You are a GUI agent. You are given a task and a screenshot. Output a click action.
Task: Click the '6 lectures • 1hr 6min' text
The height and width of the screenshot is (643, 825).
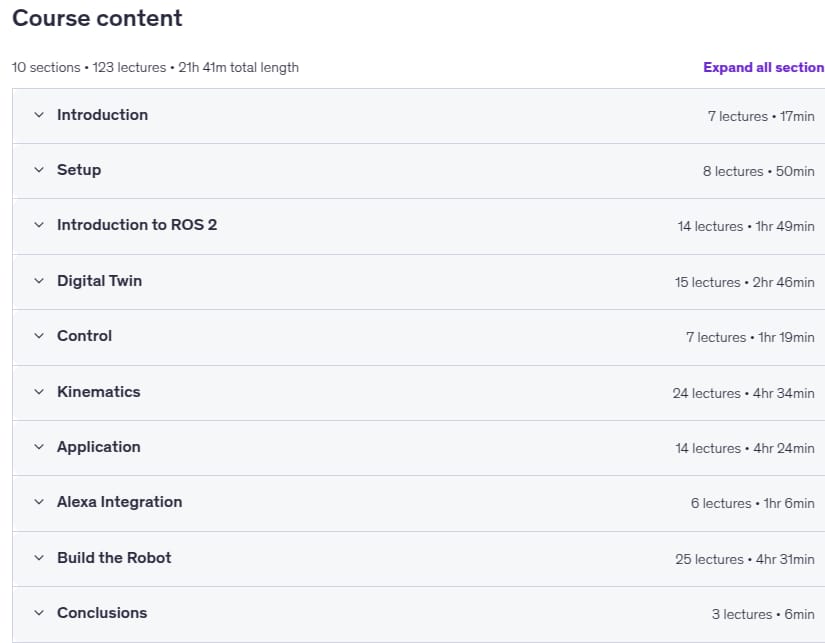point(753,504)
